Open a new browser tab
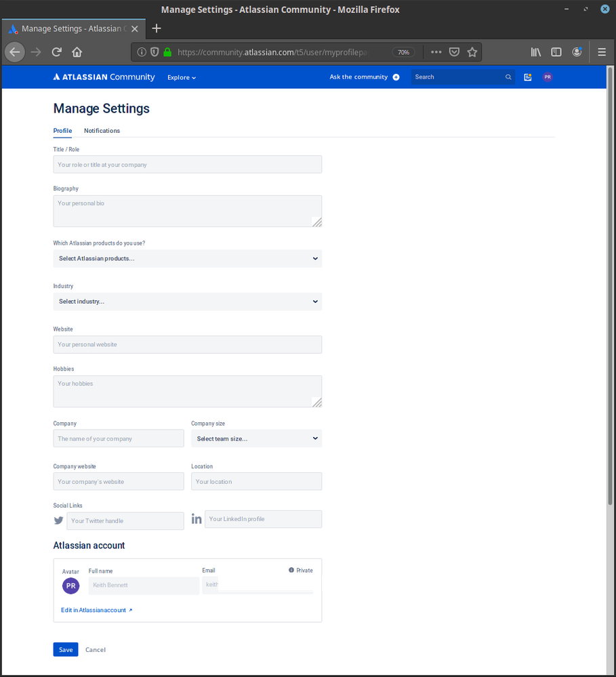 point(157,28)
